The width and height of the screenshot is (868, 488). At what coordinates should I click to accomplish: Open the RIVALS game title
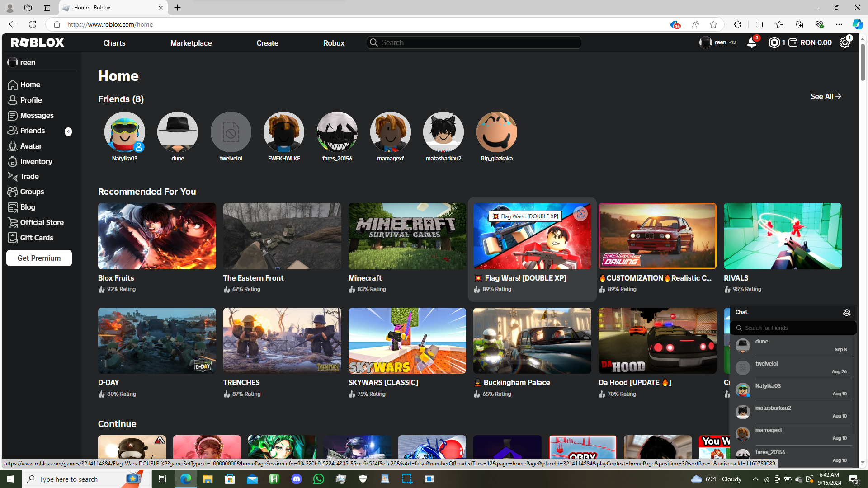736,278
